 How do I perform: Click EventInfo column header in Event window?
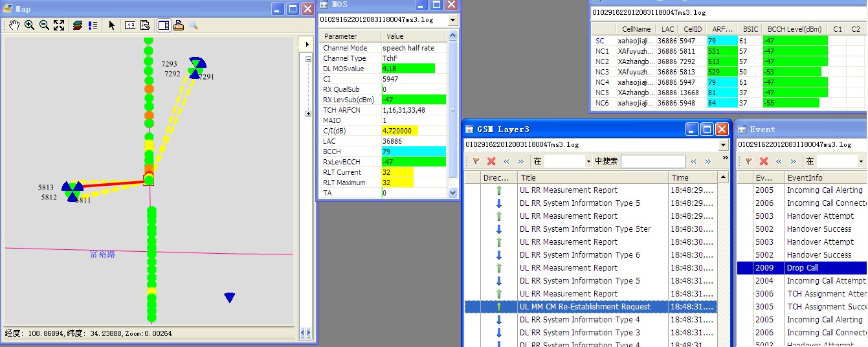pos(826,177)
